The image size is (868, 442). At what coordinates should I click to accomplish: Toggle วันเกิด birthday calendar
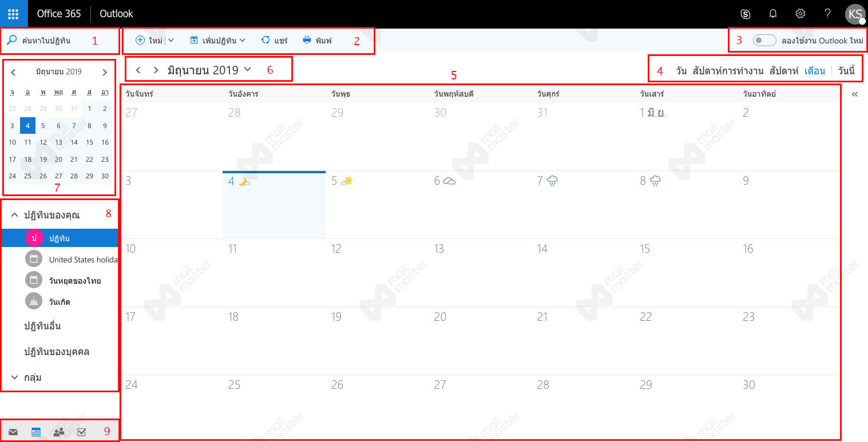[47, 301]
